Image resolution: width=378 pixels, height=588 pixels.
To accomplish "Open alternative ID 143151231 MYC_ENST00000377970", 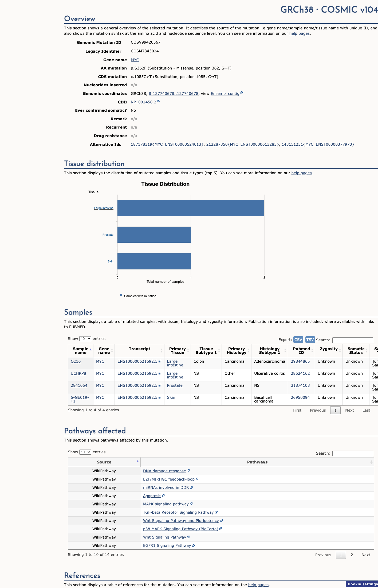I will 318,144.
